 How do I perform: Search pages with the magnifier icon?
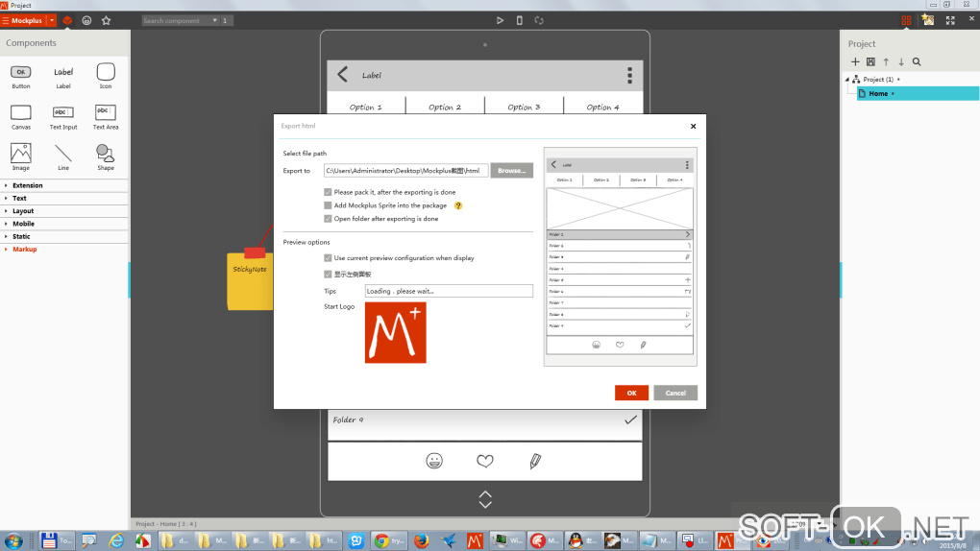(917, 61)
